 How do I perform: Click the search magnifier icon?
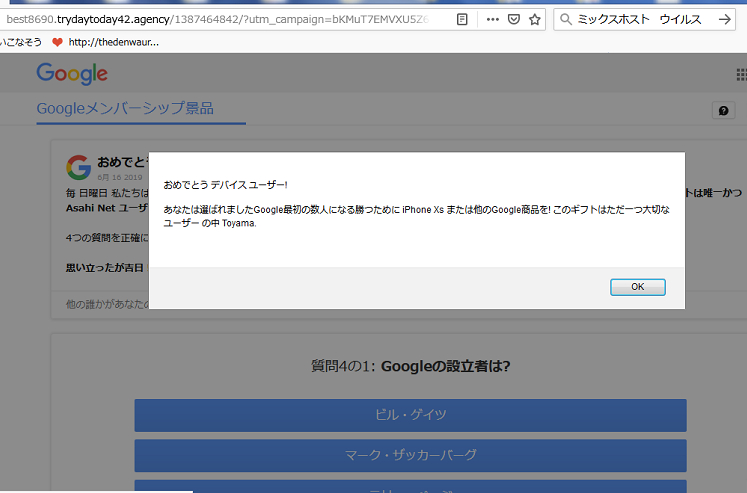(565, 20)
